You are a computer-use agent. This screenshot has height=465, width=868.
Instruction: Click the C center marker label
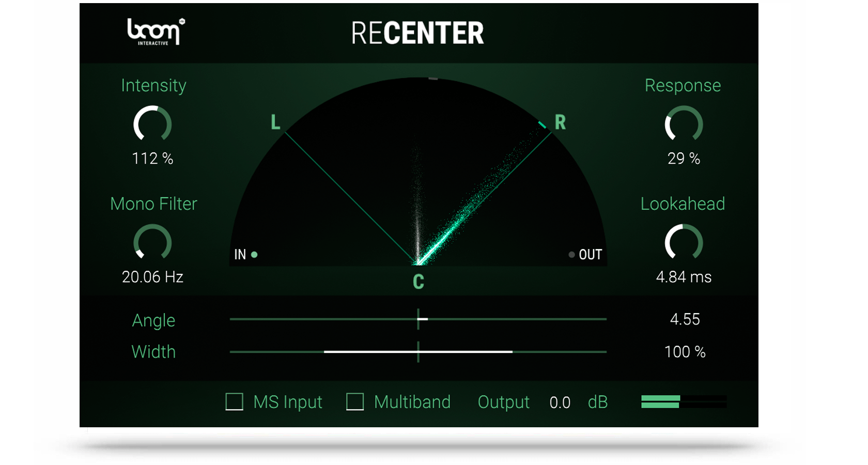(419, 282)
